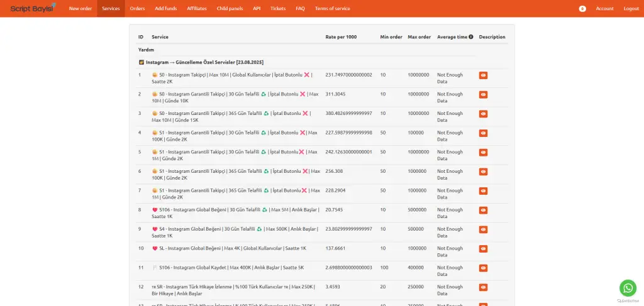Screen dimensions: 644x306
Task: Click Logout
Action: tap(631, 9)
